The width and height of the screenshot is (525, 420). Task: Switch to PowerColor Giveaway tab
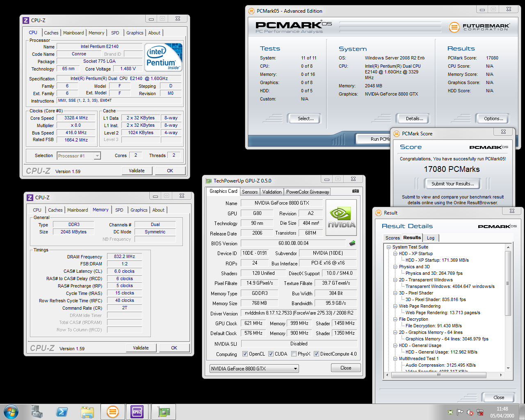[308, 192]
